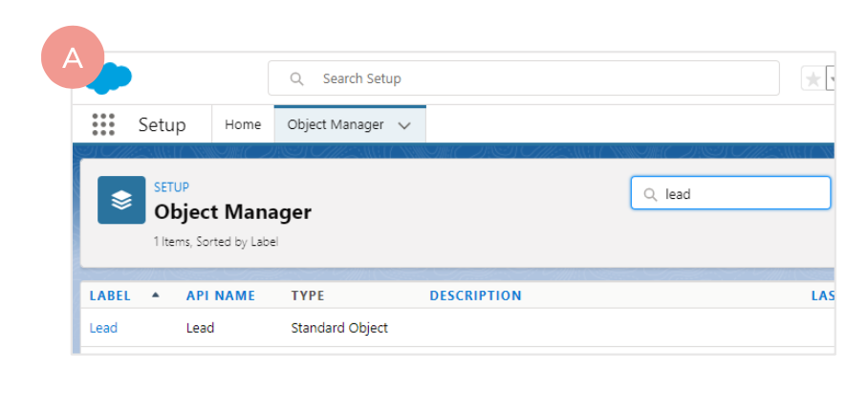Image resolution: width=868 pixels, height=394 pixels.
Task: Click the Object Manager layers icon
Action: coord(121,200)
